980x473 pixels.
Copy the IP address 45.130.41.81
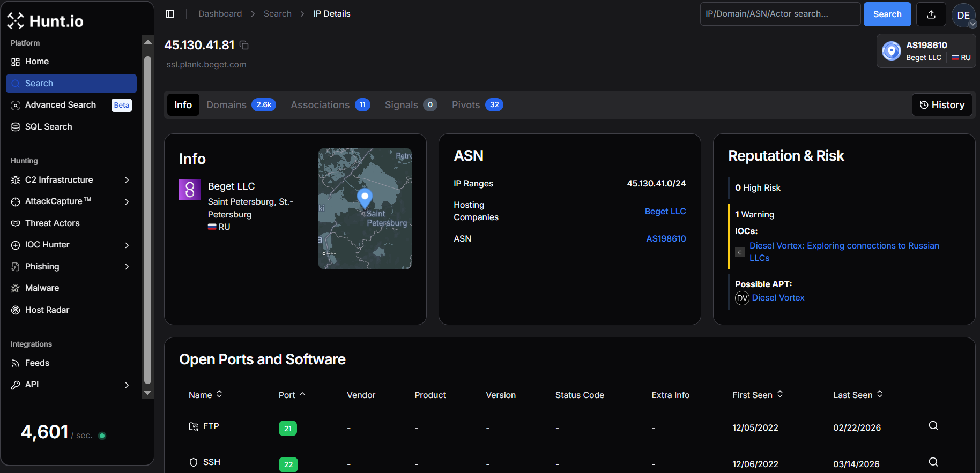[244, 46]
